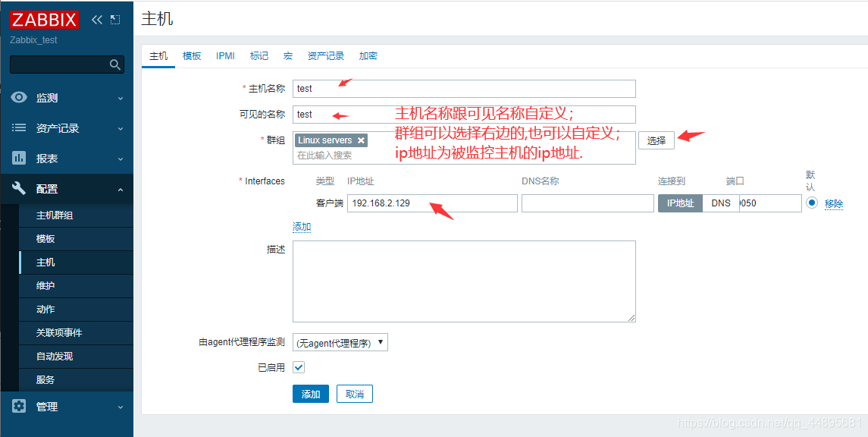
Task: Open 服务 in sidebar menu
Action: tap(76, 380)
